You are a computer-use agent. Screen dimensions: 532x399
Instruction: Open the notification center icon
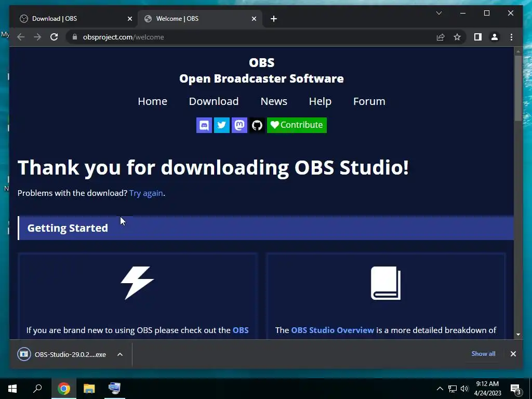(x=515, y=389)
